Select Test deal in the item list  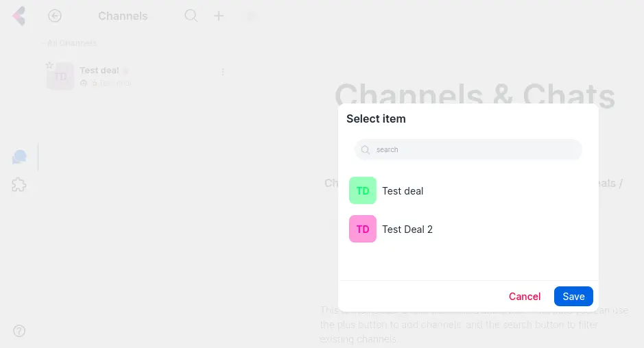pos(403,191)
